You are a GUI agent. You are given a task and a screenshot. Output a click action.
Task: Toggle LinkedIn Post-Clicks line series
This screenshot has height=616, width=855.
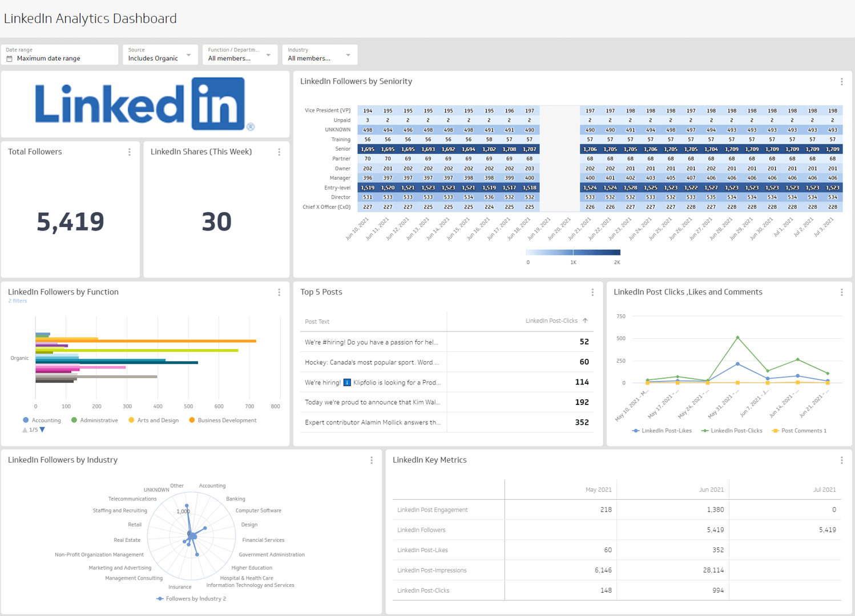click(x=732, y=431)
